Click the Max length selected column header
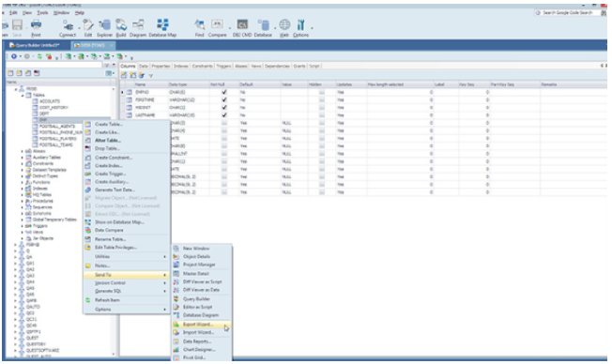This screenshot has height=364, width=612. pyautogui.click(x=400, y=84)
